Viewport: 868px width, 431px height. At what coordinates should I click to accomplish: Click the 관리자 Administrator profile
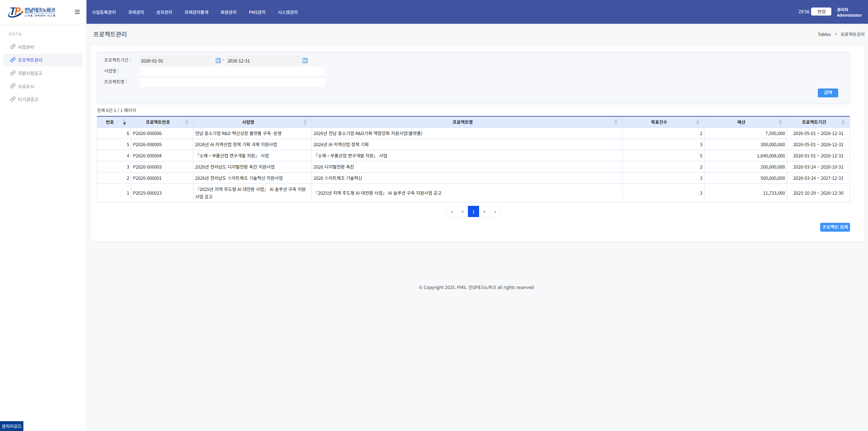[849, 12]
